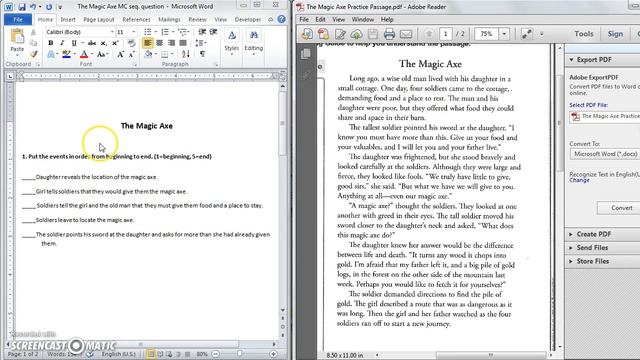Toggle Subscript formatting

pyautogui.click(x=104, y=43)
